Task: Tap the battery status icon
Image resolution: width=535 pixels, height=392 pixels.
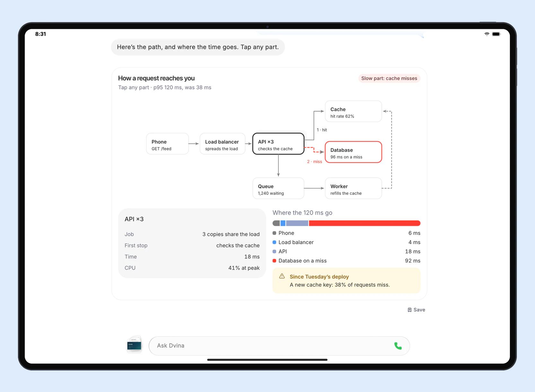Action: (x=496, y=34)
